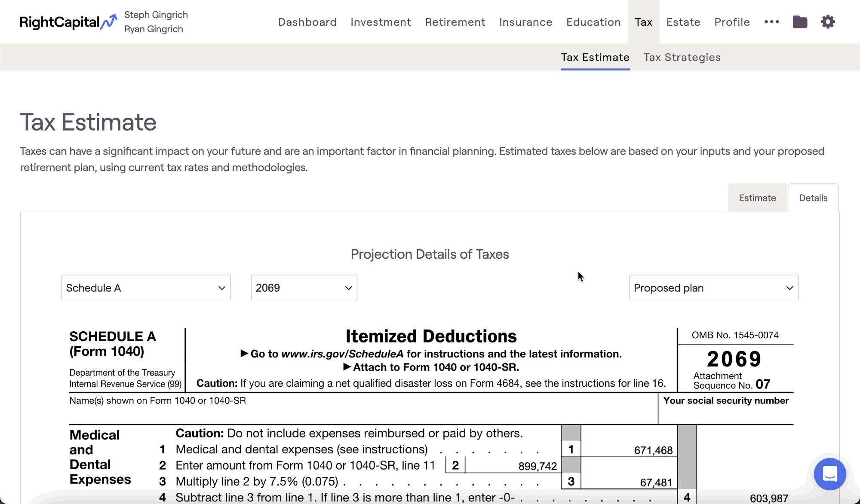Switch to the Estimate tab
This screenshot has width=860, height=504.
[x=757, y=198]
